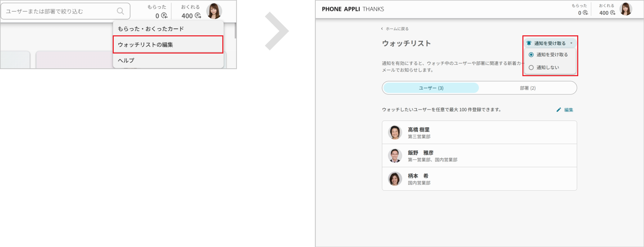
Task: Switch to the ユーザー (3) tab
Action: (x=431, y=88)
